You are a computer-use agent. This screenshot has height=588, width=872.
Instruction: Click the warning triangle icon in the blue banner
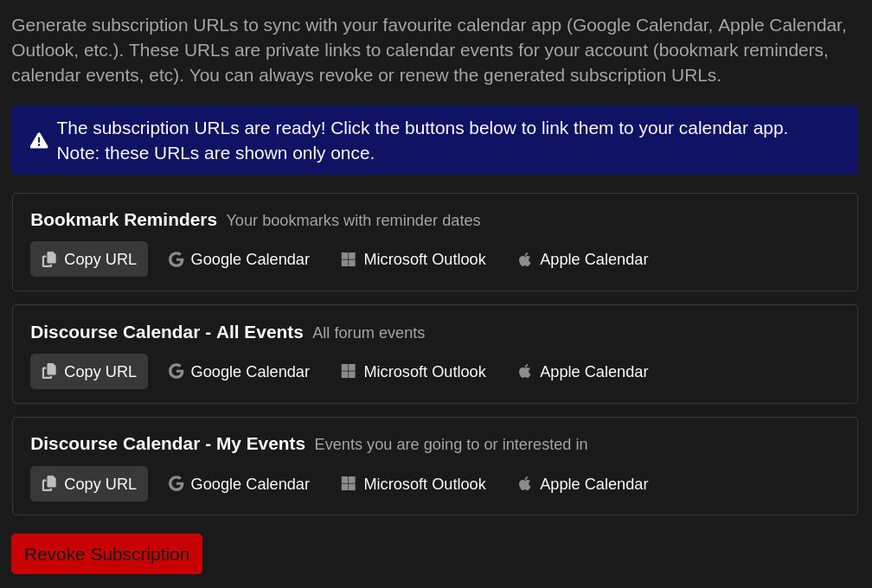tap(39, 140)
